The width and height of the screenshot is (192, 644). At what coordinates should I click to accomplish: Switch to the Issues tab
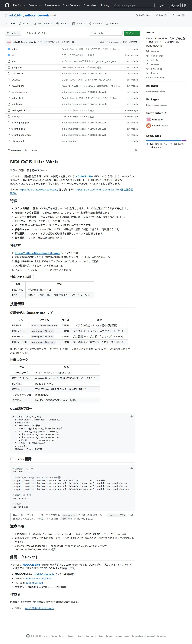coord(24,24)
